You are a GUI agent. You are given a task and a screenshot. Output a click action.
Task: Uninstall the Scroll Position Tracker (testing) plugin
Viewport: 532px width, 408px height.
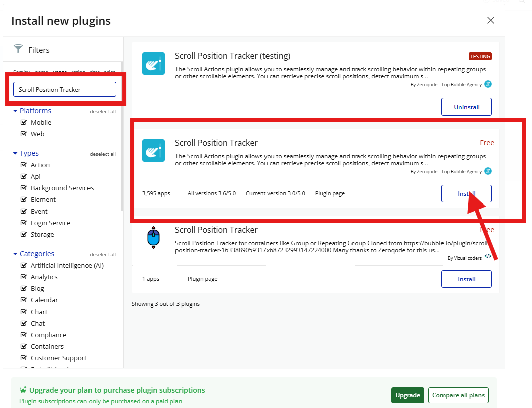(x=466, y=107)
